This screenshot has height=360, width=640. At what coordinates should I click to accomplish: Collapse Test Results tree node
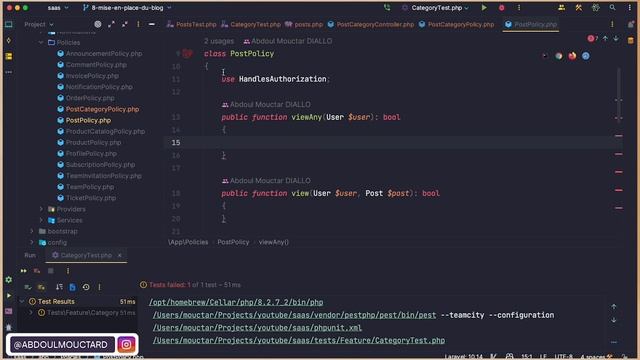click(x=22, y=302)
